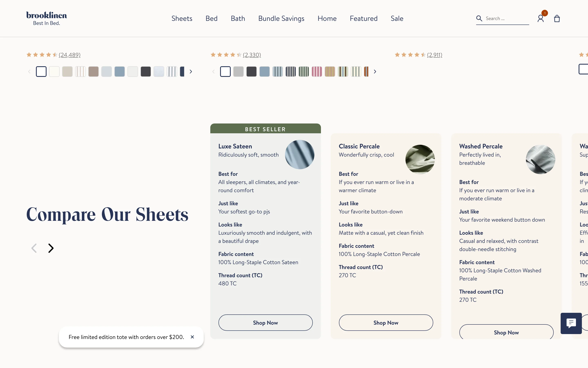Select green striped swatch on 2,330-review product

click(x=304, y=72)
